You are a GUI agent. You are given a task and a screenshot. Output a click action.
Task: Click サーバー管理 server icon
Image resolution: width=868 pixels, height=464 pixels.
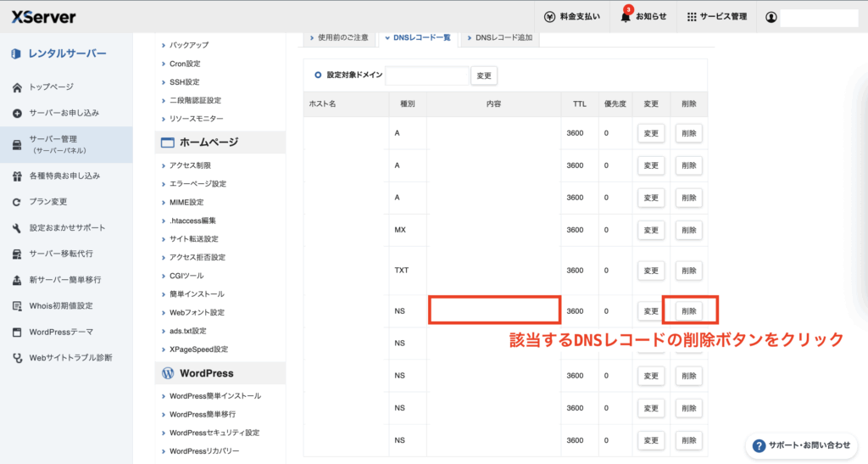click(17, 144)
